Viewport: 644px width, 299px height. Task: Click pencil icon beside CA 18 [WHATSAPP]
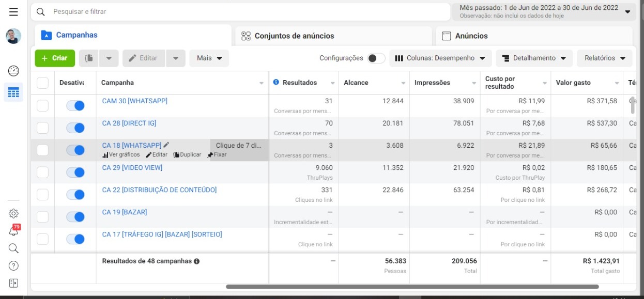[166, 145]
